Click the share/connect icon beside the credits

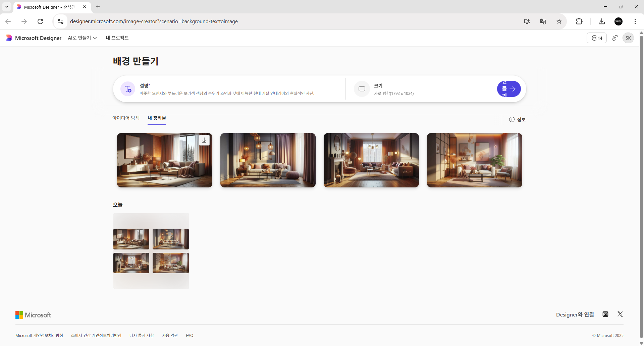[x=615, y=38]
